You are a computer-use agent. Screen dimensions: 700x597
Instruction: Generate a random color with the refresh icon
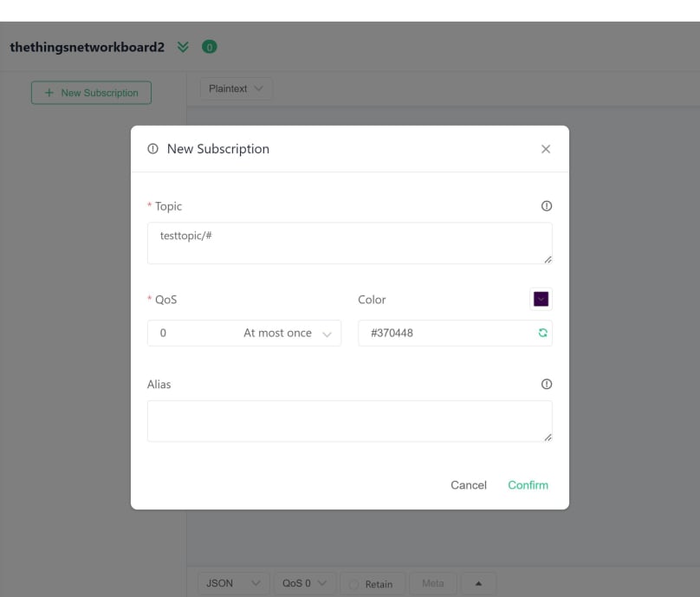[544, 333]
